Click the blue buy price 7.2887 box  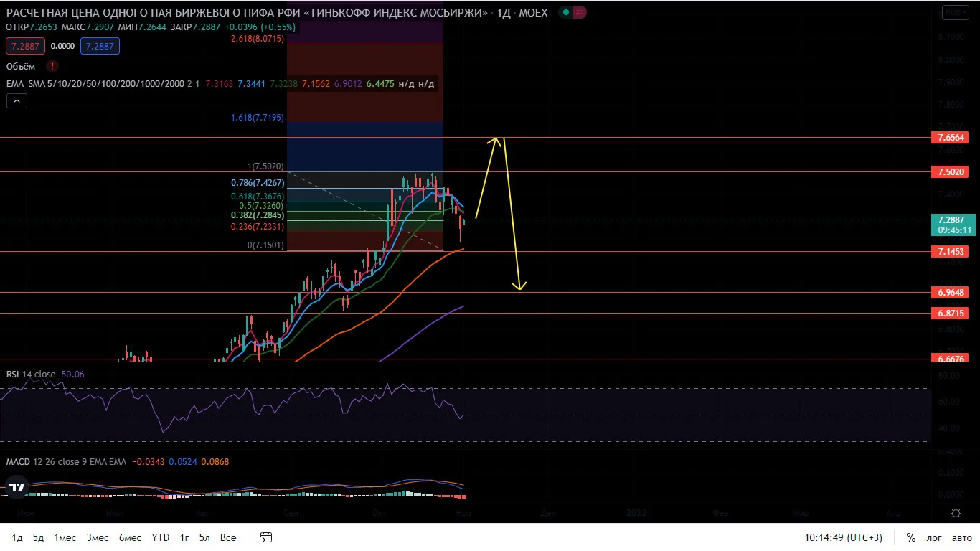coord(100,46)
